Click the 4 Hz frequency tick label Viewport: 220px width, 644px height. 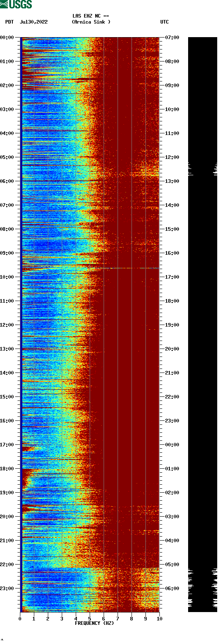coord(76,618)
